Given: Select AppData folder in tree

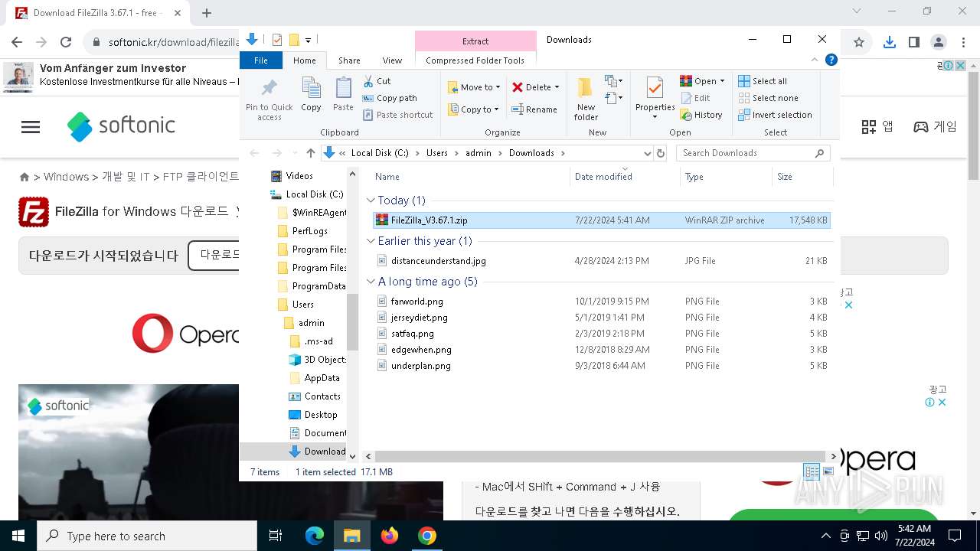Looking at the screenshot, I should 315,378.
